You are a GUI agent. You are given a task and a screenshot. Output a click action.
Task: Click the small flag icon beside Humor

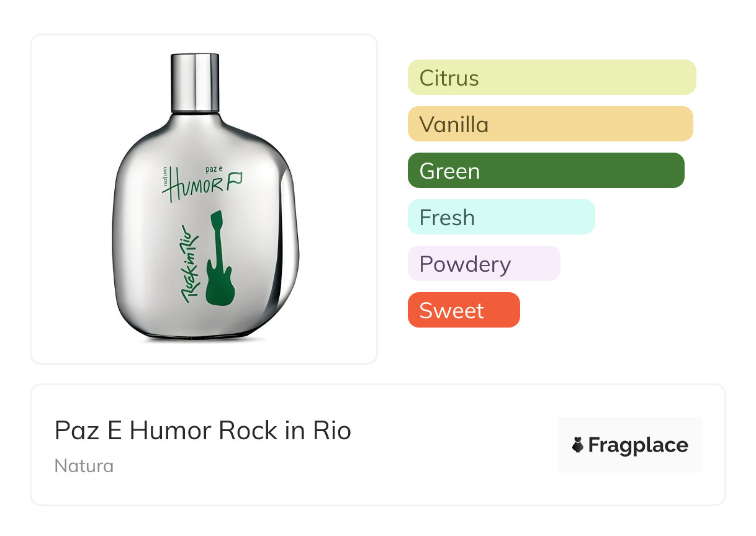pos(235,180)
